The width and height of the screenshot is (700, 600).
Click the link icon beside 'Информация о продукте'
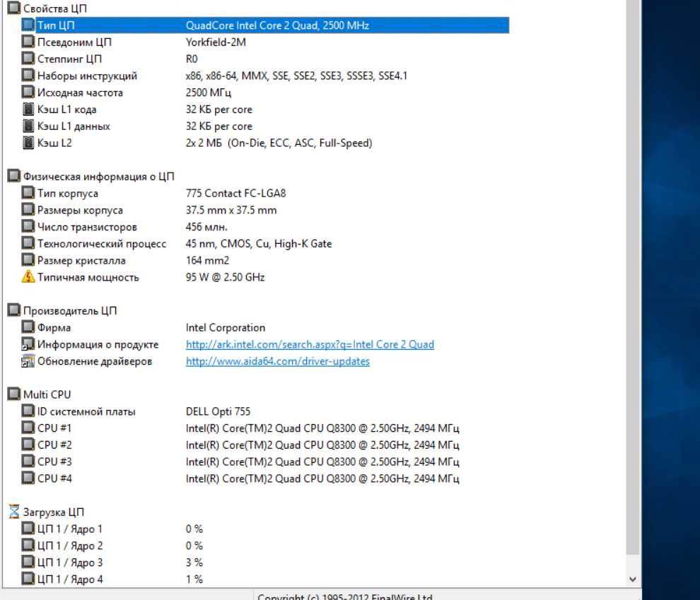[x=28, y=344]
